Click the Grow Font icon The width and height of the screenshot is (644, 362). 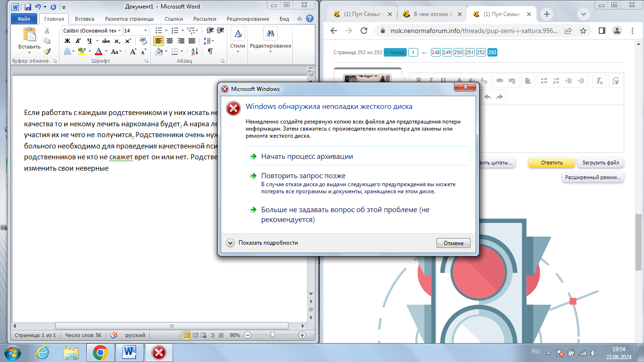click(133, 51)
